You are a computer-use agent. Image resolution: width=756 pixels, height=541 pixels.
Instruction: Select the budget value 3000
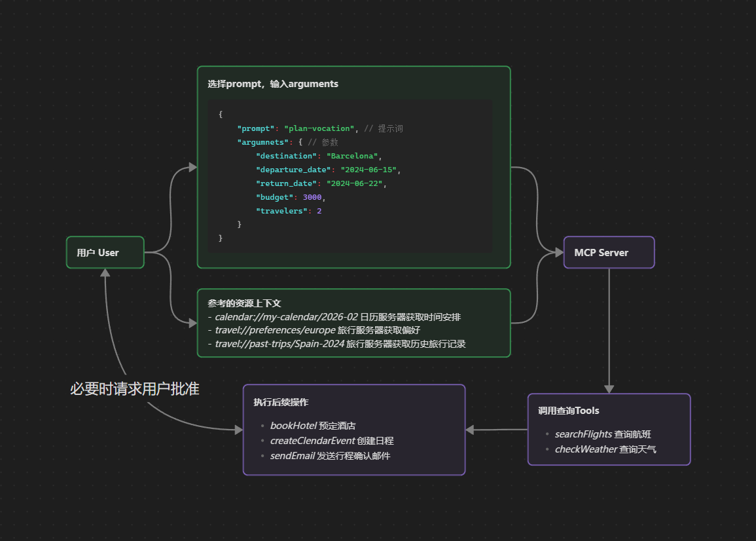[312, 197]
